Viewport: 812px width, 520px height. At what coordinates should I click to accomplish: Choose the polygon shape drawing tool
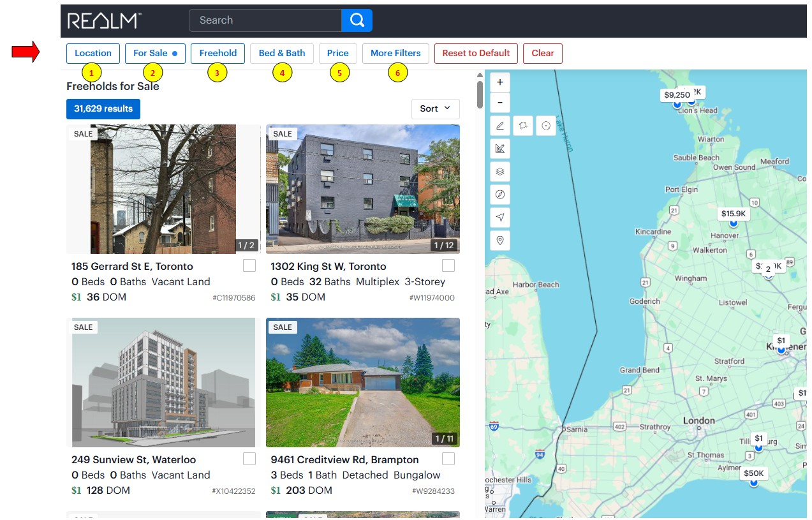522,126
